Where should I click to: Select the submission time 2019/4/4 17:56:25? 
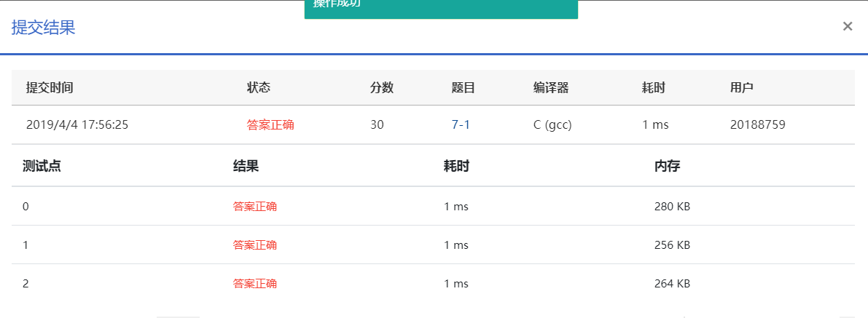click(x=77, y=125)
